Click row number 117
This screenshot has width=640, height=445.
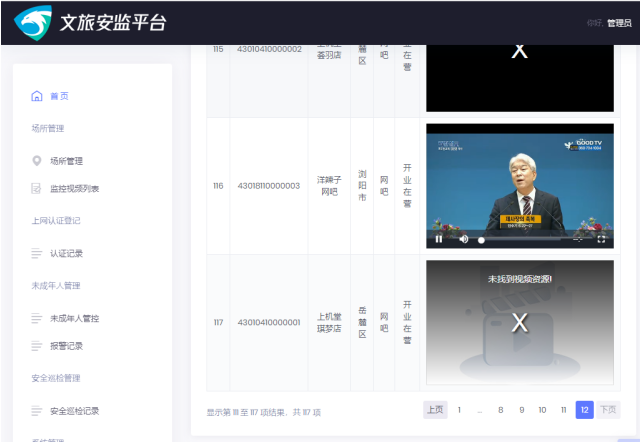coord(218,323)
